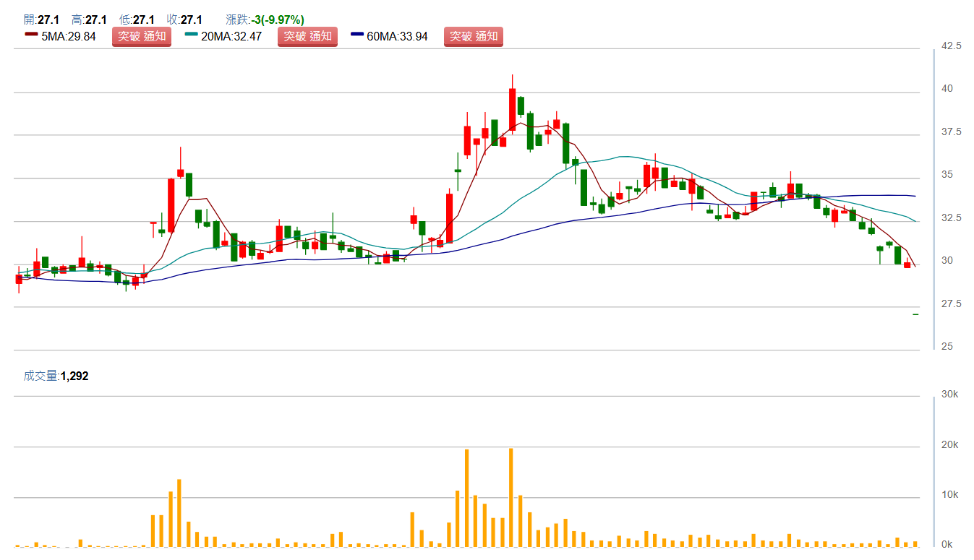The height and width of the screenshot is (560, 974).
Task: Toggle the 5MA:29.84 legend label
Action: (69, 37)
